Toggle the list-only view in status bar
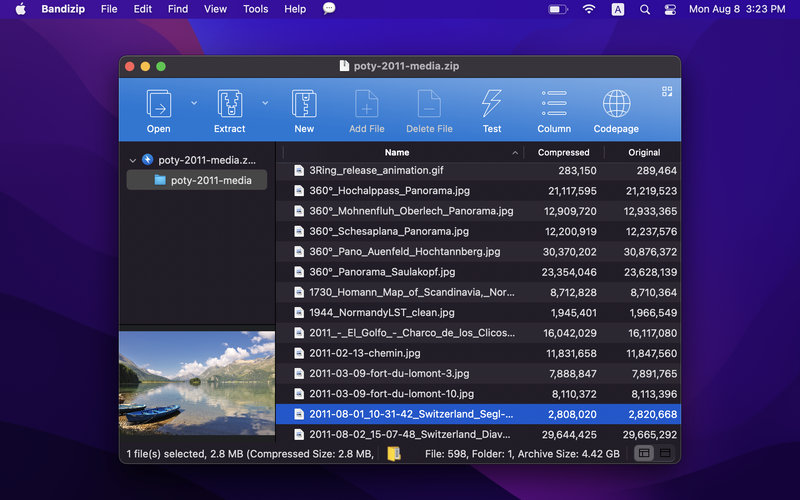Image resolution: width=800 pixels, height=500 pixels. 665,454
